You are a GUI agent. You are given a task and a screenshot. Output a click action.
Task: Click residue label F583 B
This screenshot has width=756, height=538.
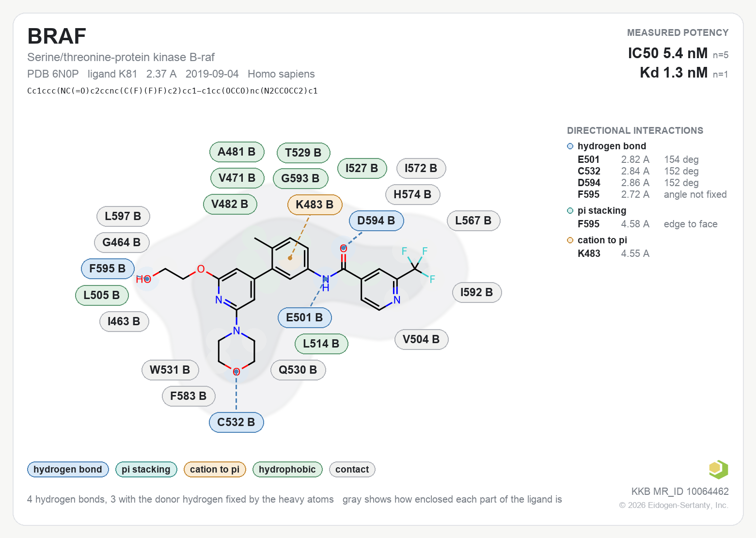coord(189,396)
